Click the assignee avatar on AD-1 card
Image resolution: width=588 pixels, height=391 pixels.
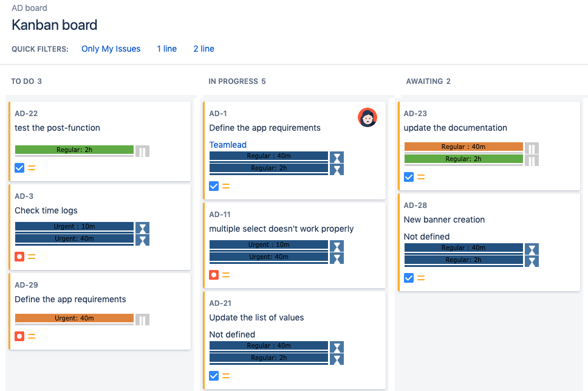pyautogui.click(x=367, y=117)
